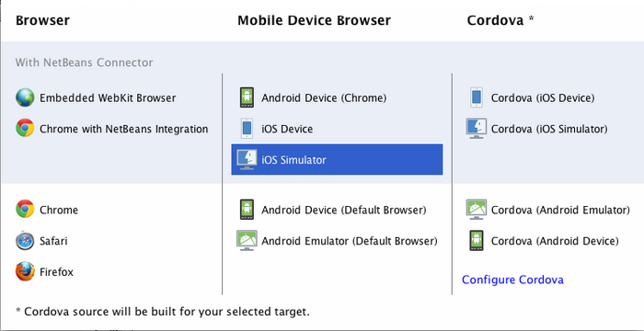Click the iOS Device phone icon

click(x=247, y=128)
